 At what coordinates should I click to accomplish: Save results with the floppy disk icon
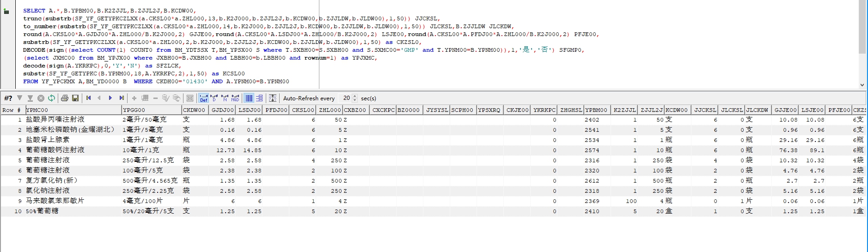pyautogui.click(x=75, y=98)
